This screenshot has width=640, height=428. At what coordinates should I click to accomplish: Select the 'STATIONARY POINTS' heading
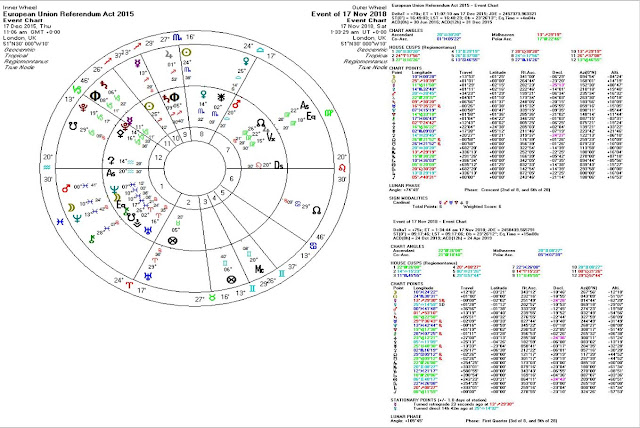pos(412,400)
